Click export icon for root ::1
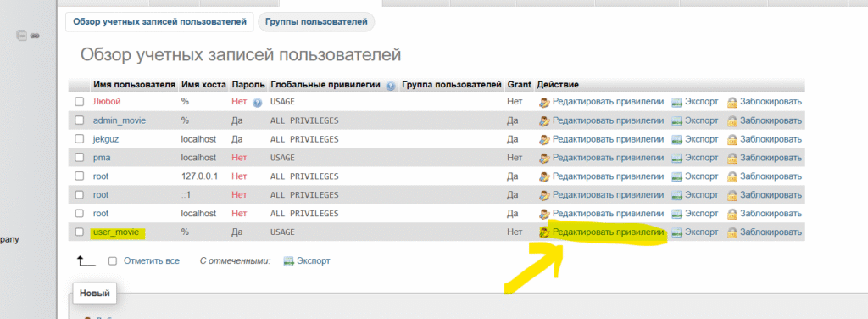Image resolution: width=868 pixels, height=319 pixels. [676, 195]
